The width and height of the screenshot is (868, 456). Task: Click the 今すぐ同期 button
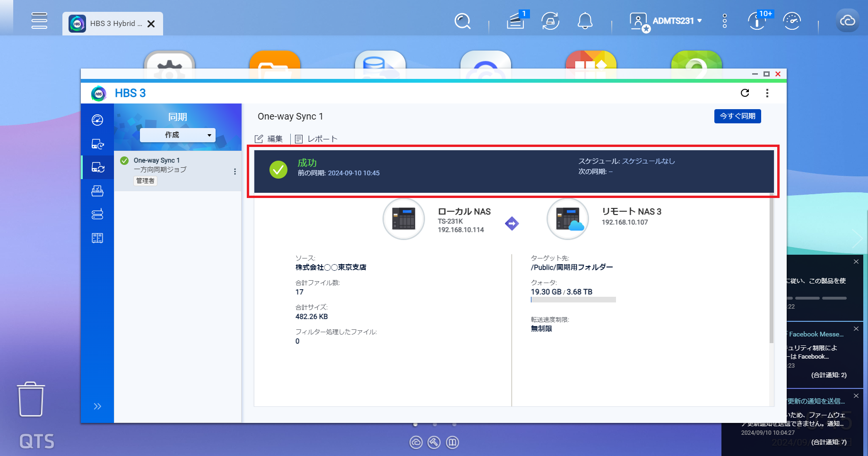tap(738, 116)
